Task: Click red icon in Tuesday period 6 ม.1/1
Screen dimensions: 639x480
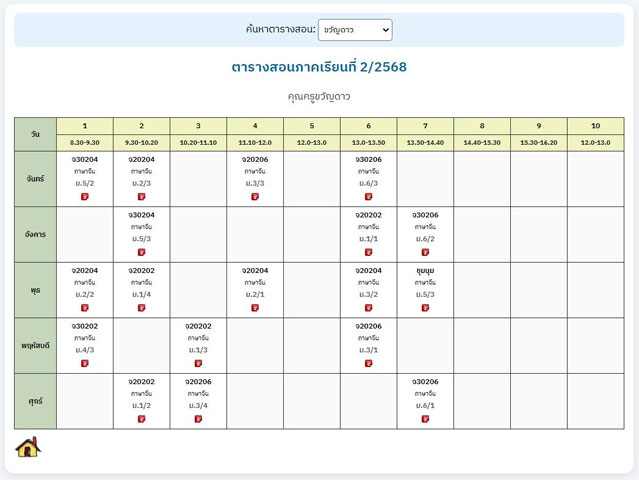Action: pyautogui.click(x=368, y=252)
